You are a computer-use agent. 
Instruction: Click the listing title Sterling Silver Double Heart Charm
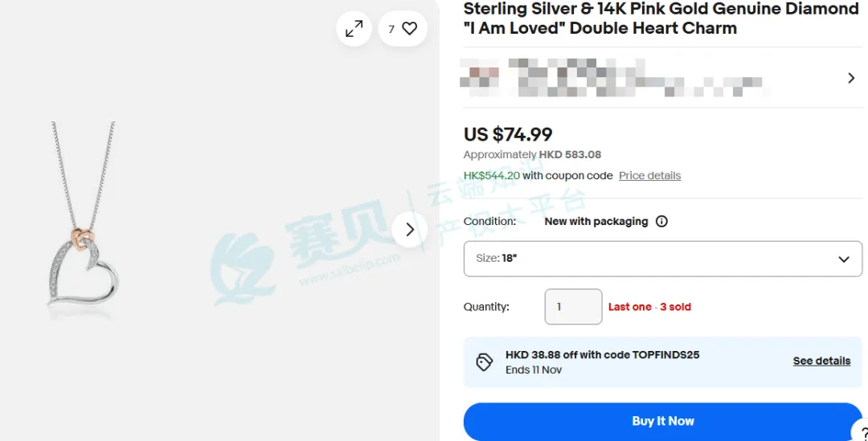(x=661, y=18)
